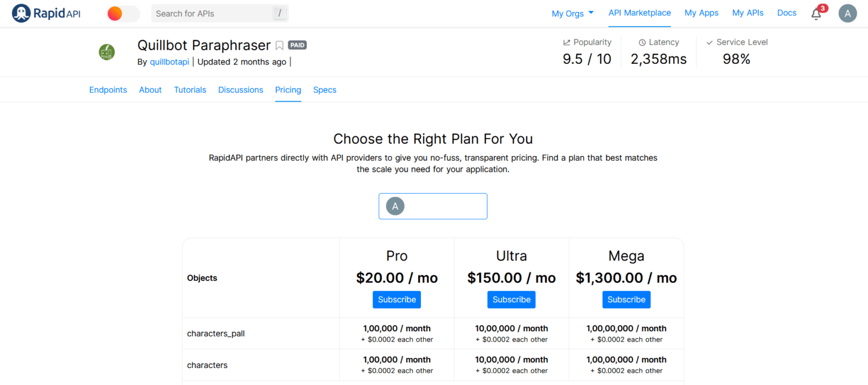Click the Quillbot Paraphraser logo thumbnail

coord(107,53)
